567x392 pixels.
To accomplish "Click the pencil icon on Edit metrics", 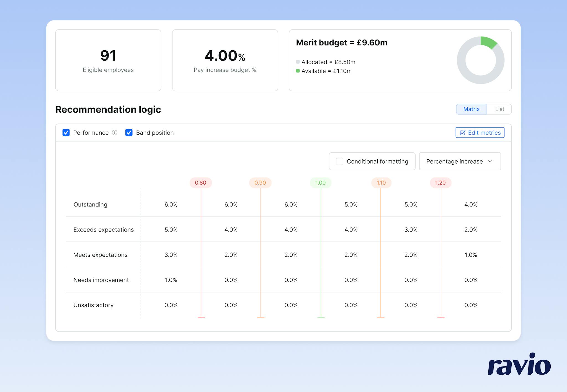I will pos(462,133).
